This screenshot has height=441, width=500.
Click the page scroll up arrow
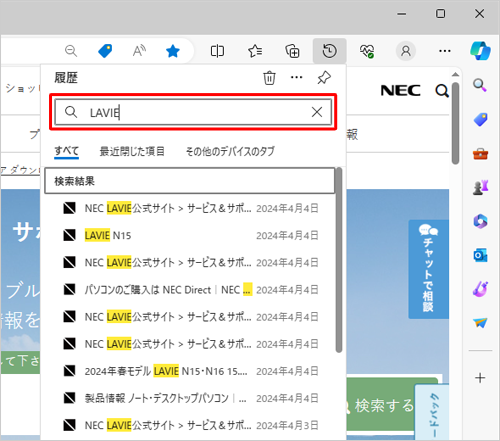455,74
